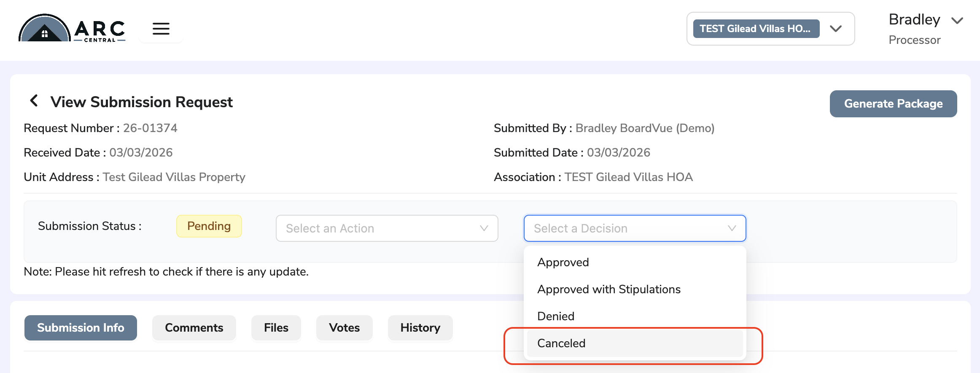Click the Select a Decision combo box

coord(635,228)
